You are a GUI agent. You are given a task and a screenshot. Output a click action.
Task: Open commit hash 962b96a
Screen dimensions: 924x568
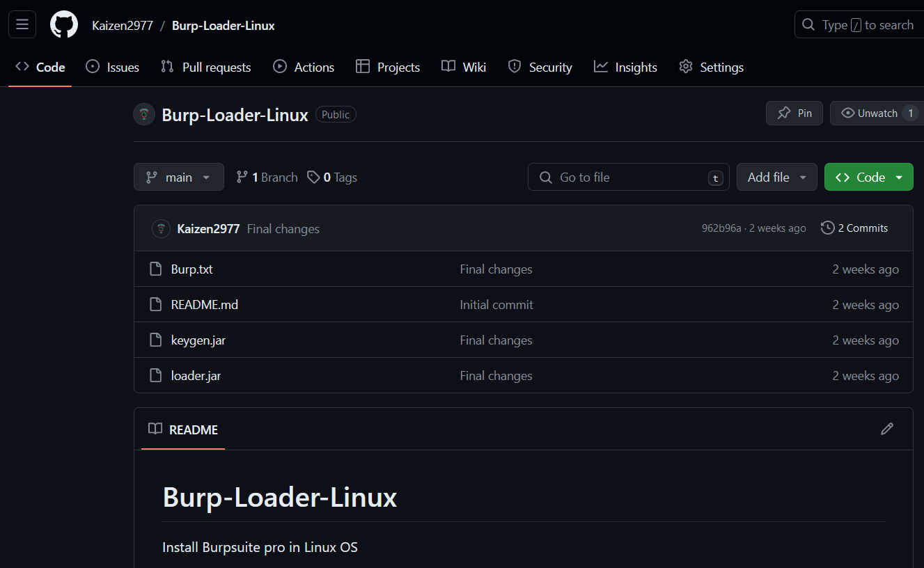pos(721,228)
